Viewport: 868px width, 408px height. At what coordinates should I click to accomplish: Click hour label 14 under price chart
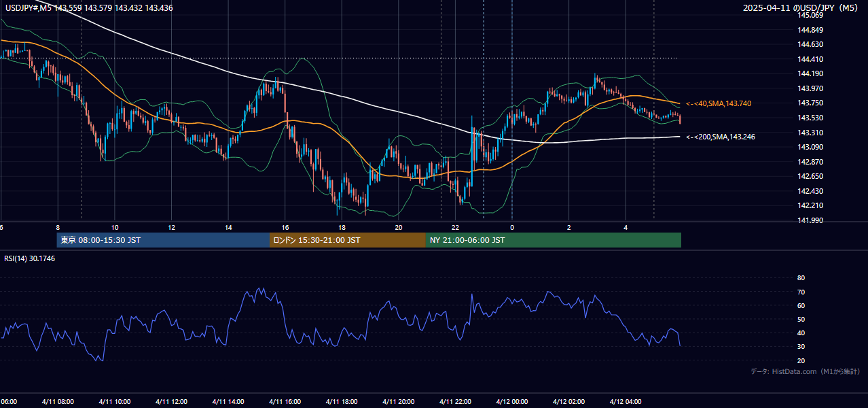pyautogui.click(x=228, y=227)
